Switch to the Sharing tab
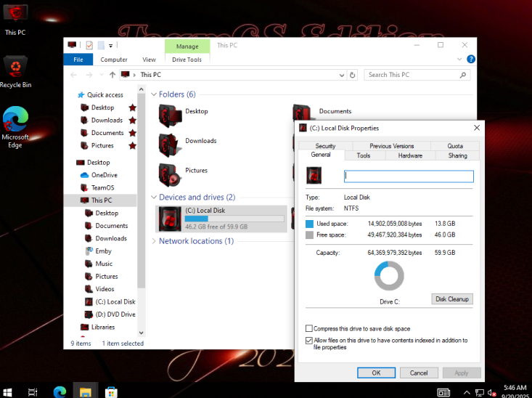The height and width of the screenshot is (398, 532). (458, 155)
